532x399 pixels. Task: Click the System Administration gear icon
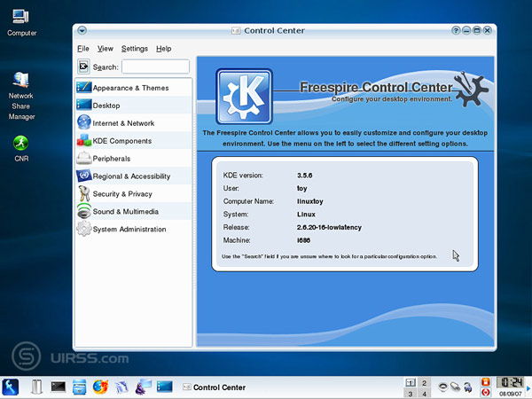pyautogui.click(x=84, y=230)
